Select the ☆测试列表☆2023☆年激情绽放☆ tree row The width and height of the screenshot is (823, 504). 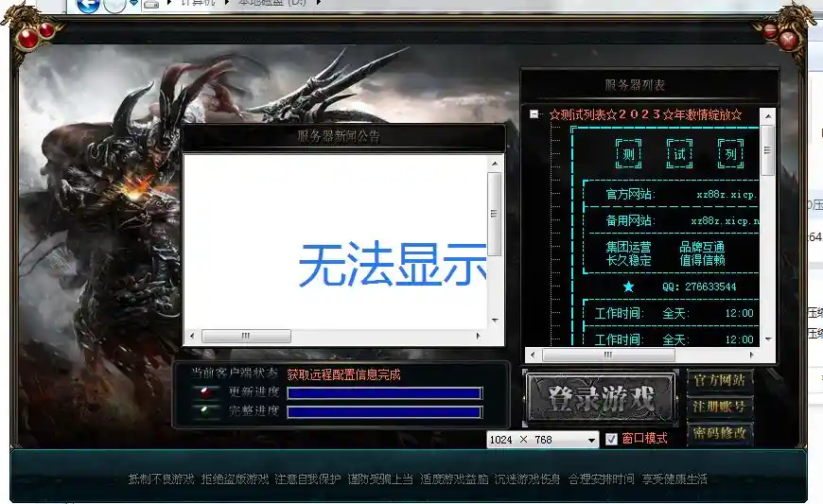(645, 114)
